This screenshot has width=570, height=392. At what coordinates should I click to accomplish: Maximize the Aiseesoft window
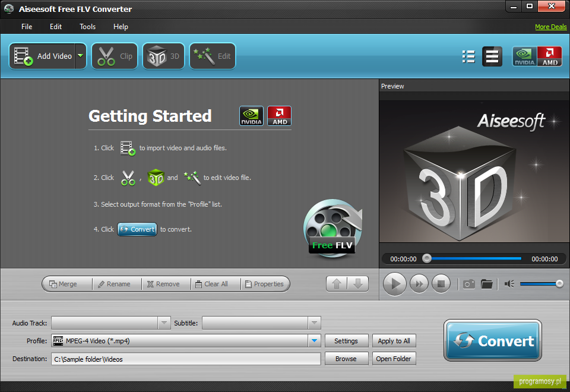pyautogui.click(x=529, y=6)
